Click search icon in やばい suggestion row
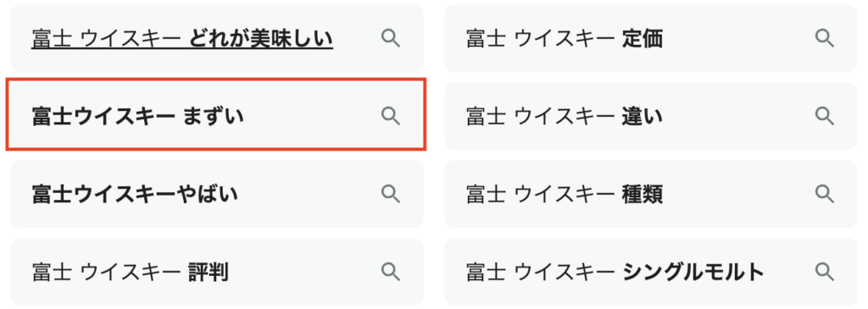Screen dimensions: 868x309 pos(391,194)
